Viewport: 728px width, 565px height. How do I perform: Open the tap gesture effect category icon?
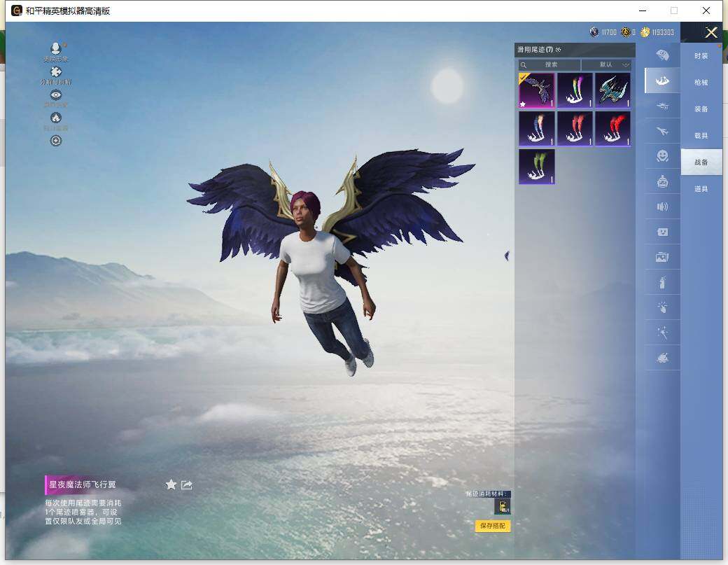point(662,307)
